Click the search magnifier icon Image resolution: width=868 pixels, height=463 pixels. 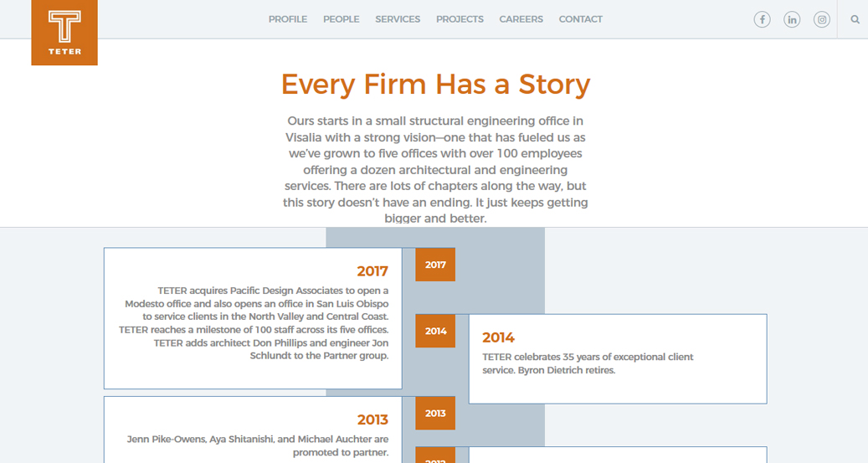(x=855, y=19)
